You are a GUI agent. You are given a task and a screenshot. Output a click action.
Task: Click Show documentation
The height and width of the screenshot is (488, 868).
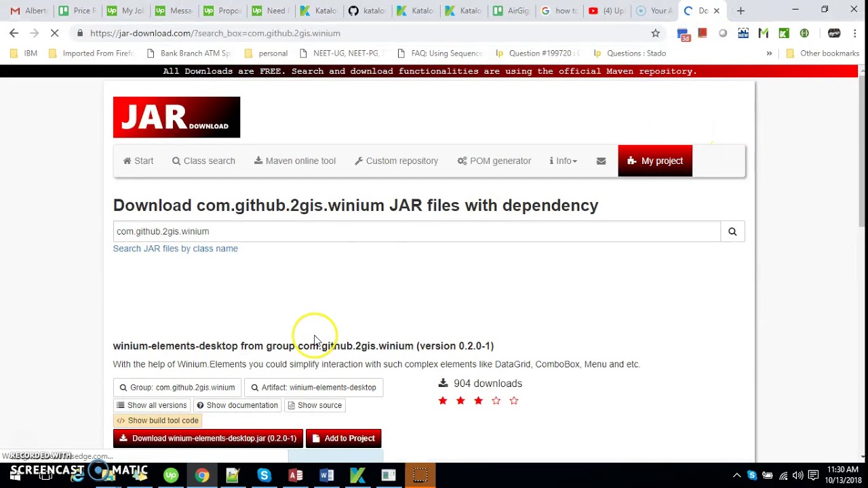point(237,405)
